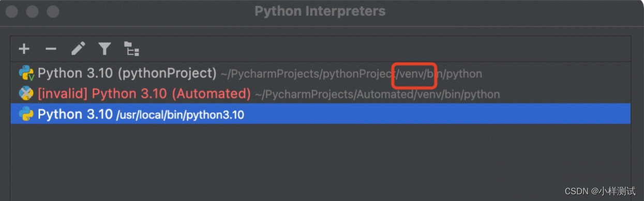Close the Python Interpreters dialog

[x=11, y=11]
